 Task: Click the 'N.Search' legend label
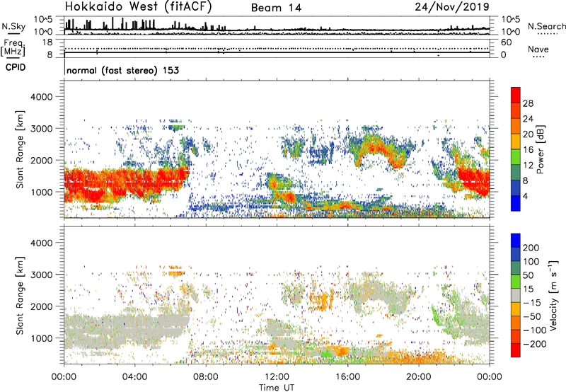546,26
